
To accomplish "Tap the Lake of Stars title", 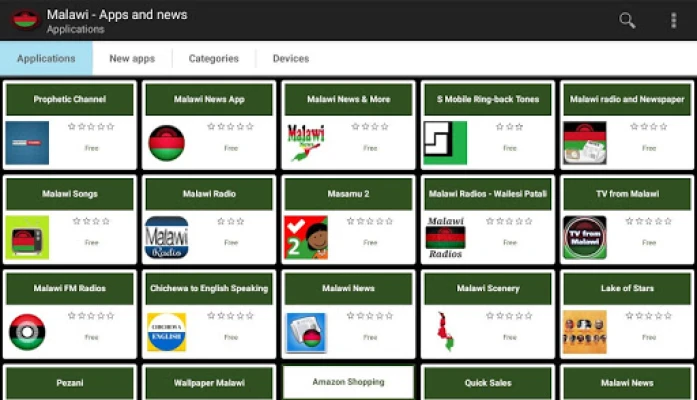I will tap(627, 289).
